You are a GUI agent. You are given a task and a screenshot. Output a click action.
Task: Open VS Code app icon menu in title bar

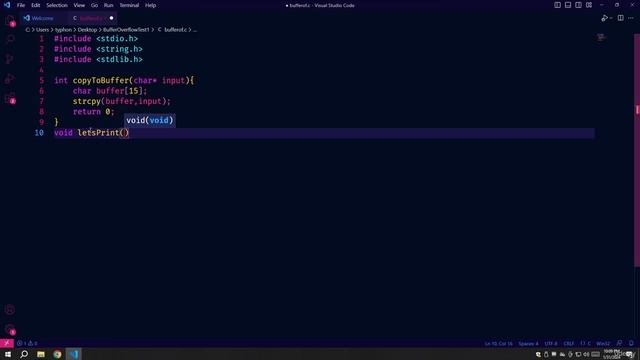(7, 5)
